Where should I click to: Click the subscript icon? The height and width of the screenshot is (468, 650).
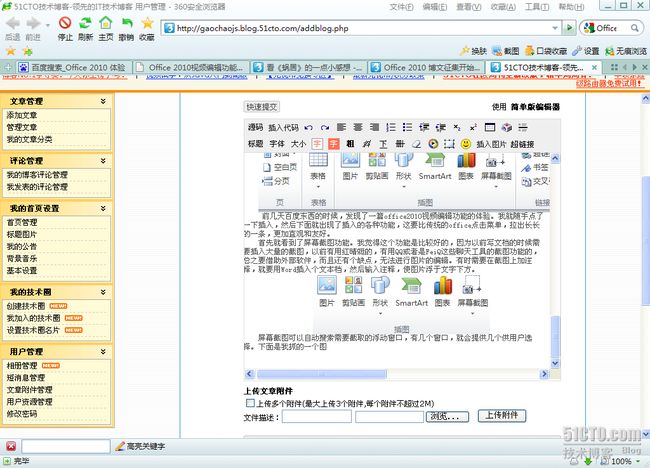pos(457,127)
